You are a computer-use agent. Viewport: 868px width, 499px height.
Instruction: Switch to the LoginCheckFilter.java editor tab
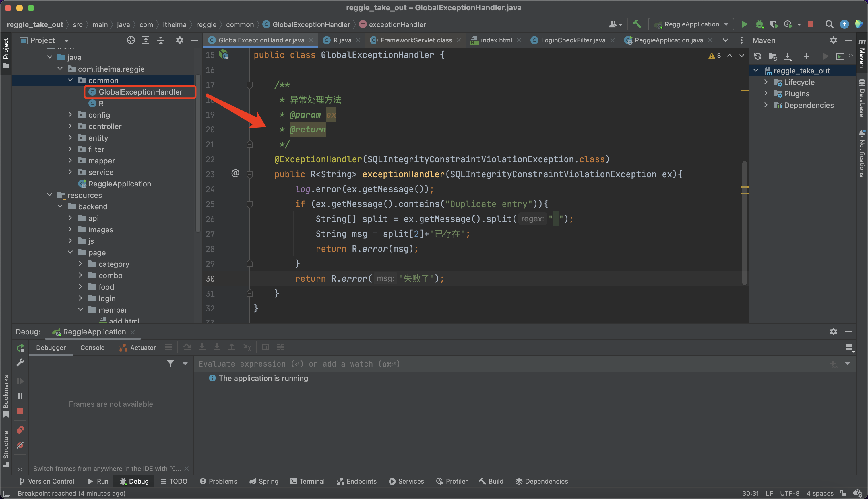[573, 40]
